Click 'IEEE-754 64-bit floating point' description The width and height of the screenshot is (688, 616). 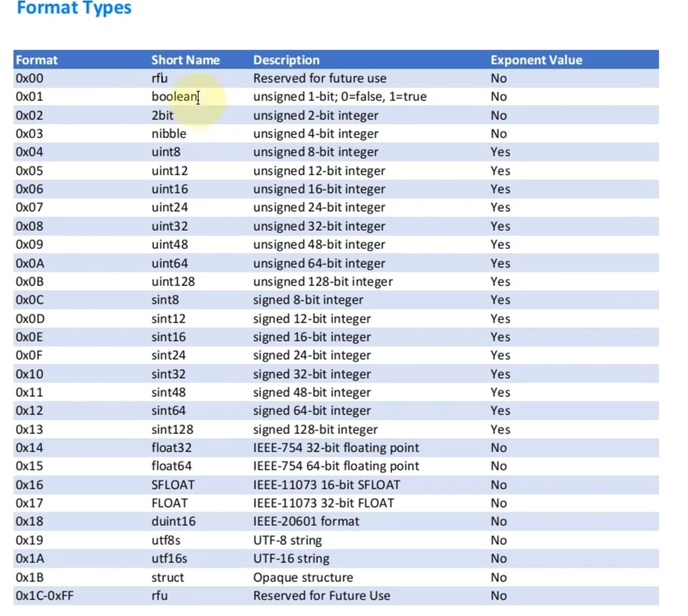tap(336, 467)
